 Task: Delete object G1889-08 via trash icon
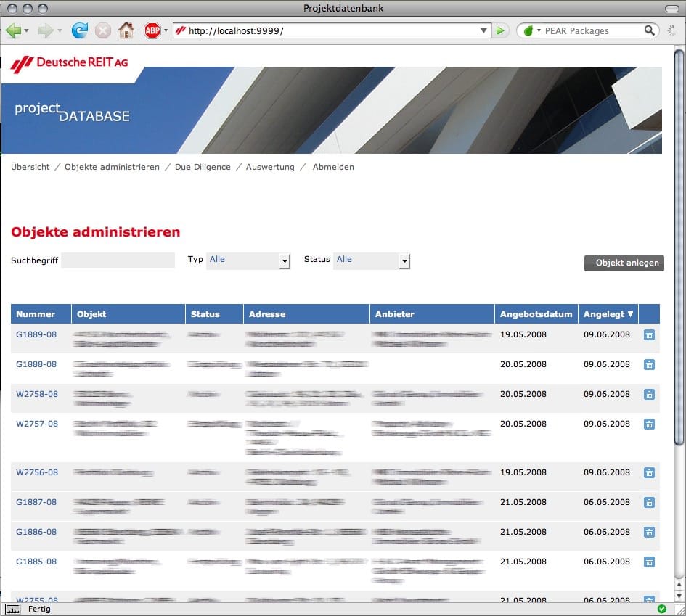(x=649, y=335)
